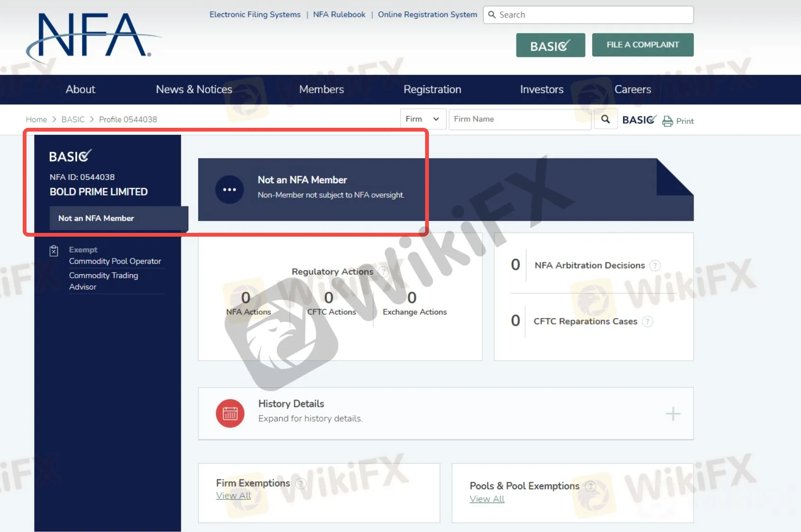Click the Print link

point(685,121)
